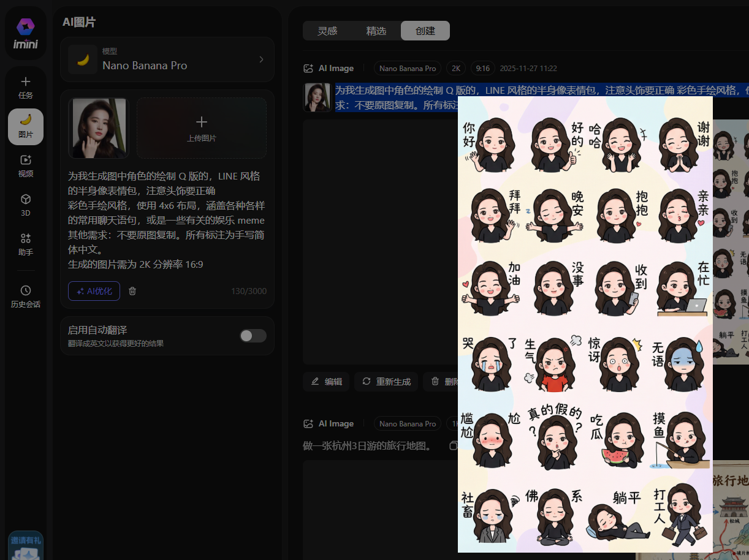
Task: Click the 上传图片 upload area
Action: click(202, 128)
